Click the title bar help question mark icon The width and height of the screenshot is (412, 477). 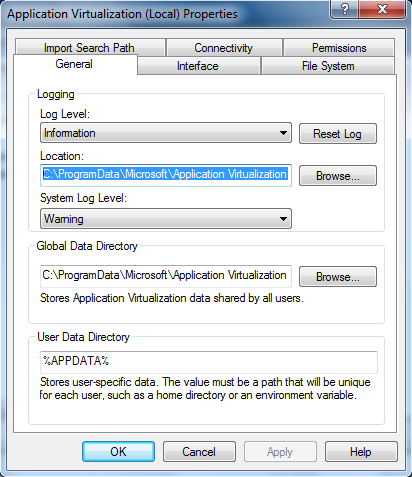coord(344,9)
